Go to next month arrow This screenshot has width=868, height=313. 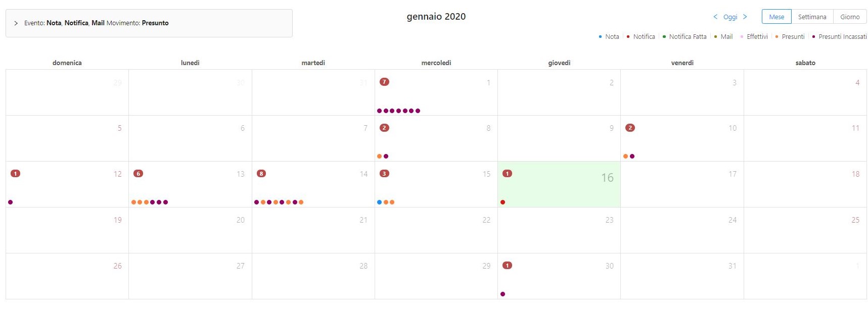745,17
